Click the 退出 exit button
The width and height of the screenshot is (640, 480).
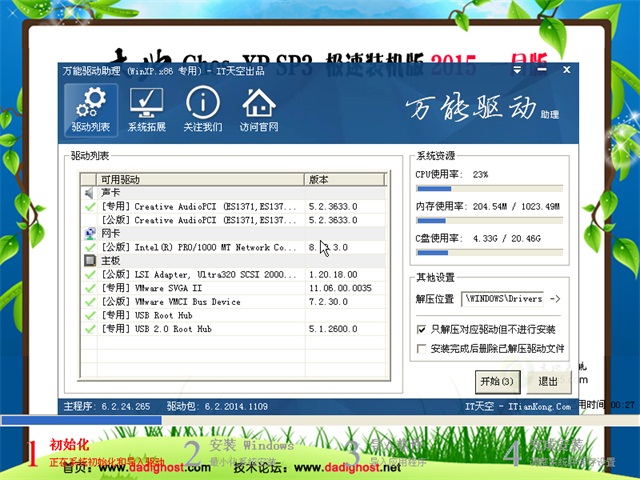click(x=548, y=381)
